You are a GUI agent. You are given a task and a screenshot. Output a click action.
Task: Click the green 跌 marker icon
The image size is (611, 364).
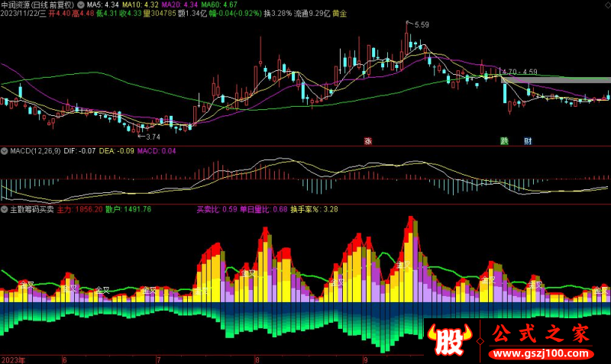coord(504,140)
